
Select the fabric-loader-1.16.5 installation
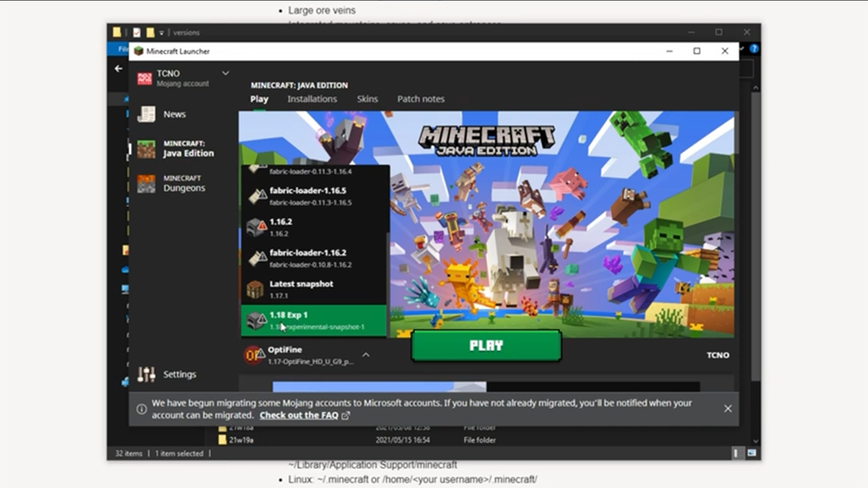314,196
